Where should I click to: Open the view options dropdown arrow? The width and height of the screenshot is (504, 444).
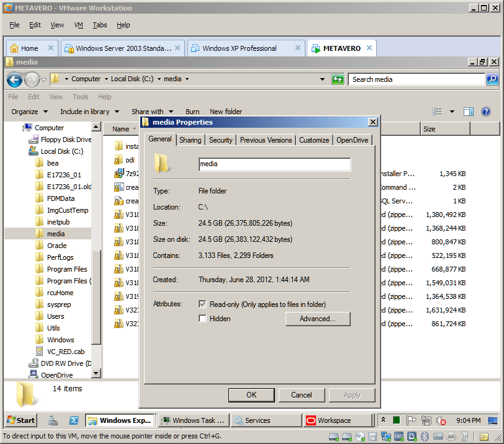point(452,112)
